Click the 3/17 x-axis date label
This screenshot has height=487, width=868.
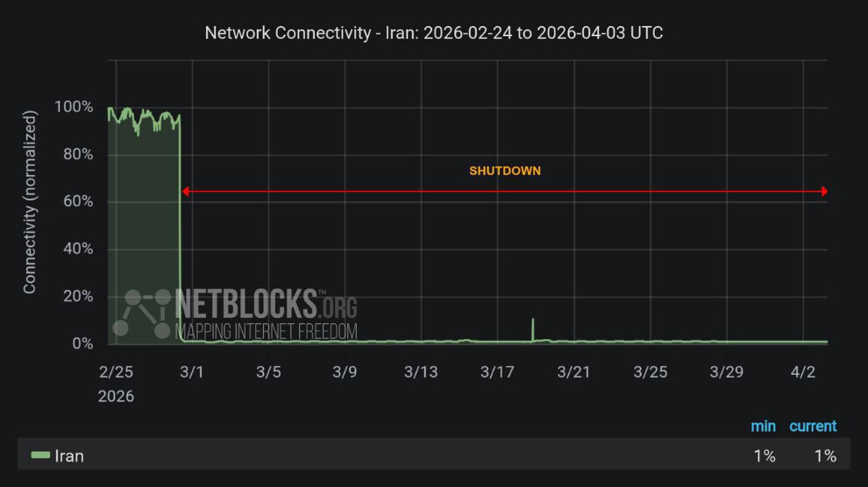[497, 372]
